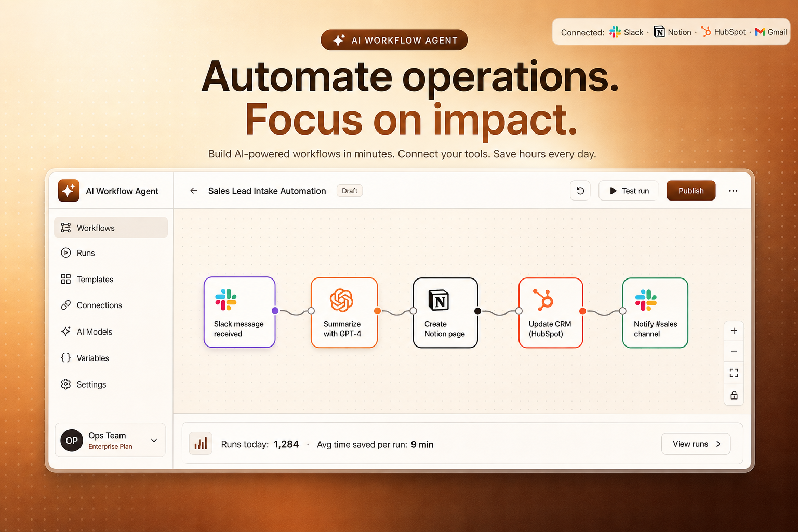This screenshot has height=532, width=798.
Task: Click the Notion icon on the Create Notion page node
Action: [x=439, y=300]
